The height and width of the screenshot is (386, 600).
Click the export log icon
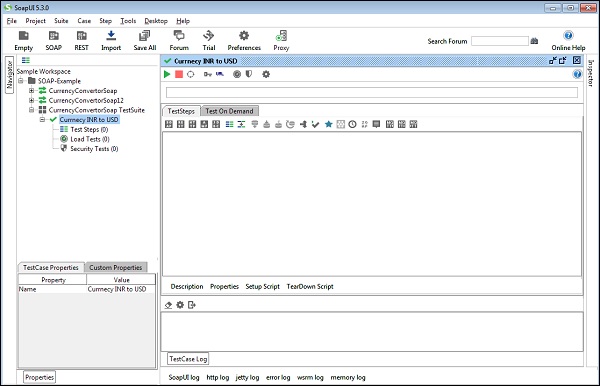192,305
